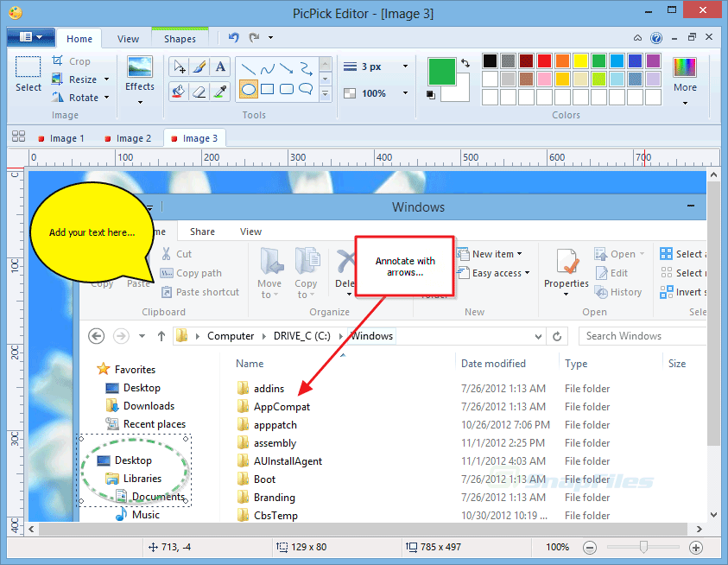This screenshot has height=565, width=728.
Task: Click the vertical scrollbar up arrow
Action: [713, 175]
